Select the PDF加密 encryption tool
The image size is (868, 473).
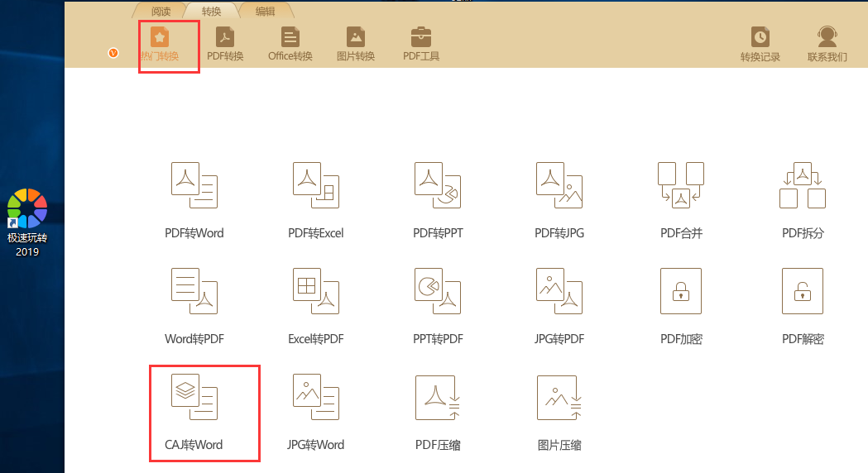pyautogui.click(x=681, y=306)
